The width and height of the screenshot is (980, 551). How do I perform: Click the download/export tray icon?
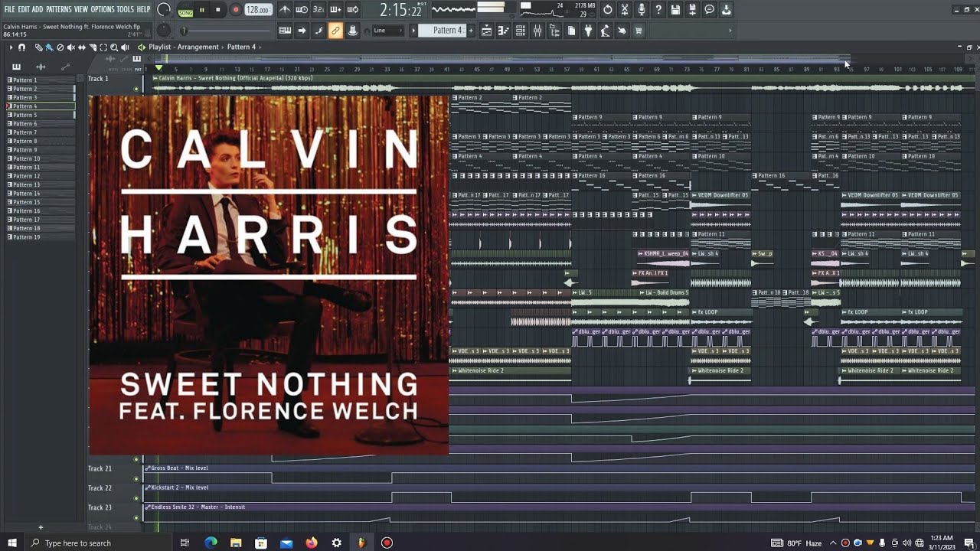(x=726, y=10)
